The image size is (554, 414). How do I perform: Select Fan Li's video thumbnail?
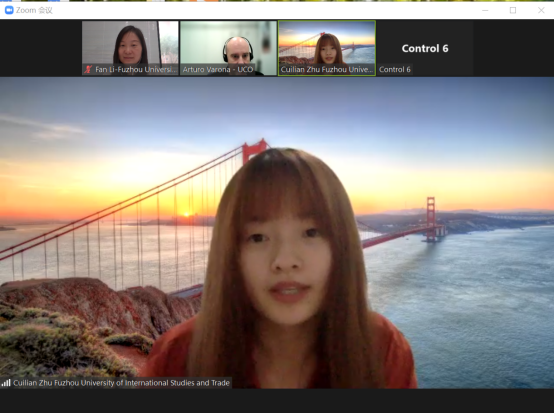[x=130, y=48]
